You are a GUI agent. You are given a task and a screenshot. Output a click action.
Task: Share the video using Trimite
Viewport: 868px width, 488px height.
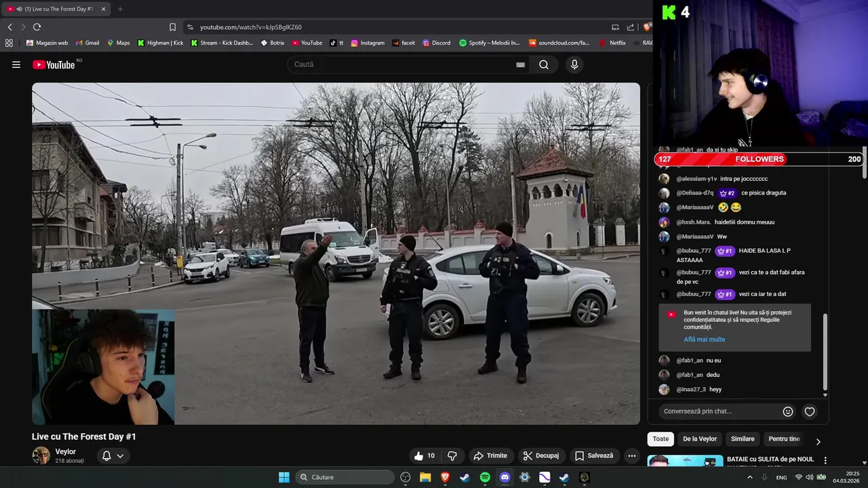click(490, 455)
